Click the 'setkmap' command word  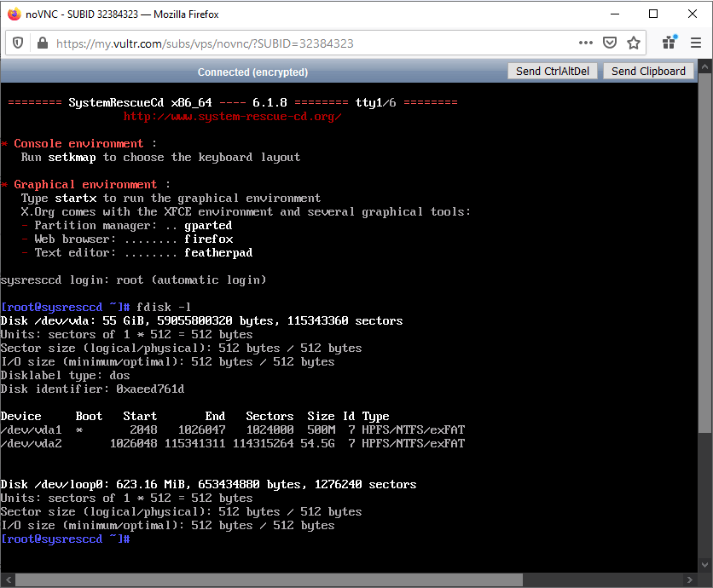[72, 158]
